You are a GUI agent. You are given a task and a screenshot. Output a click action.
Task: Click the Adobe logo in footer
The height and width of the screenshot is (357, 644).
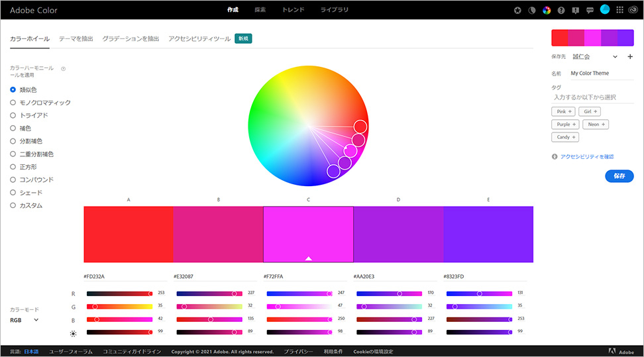pos(621,351)
